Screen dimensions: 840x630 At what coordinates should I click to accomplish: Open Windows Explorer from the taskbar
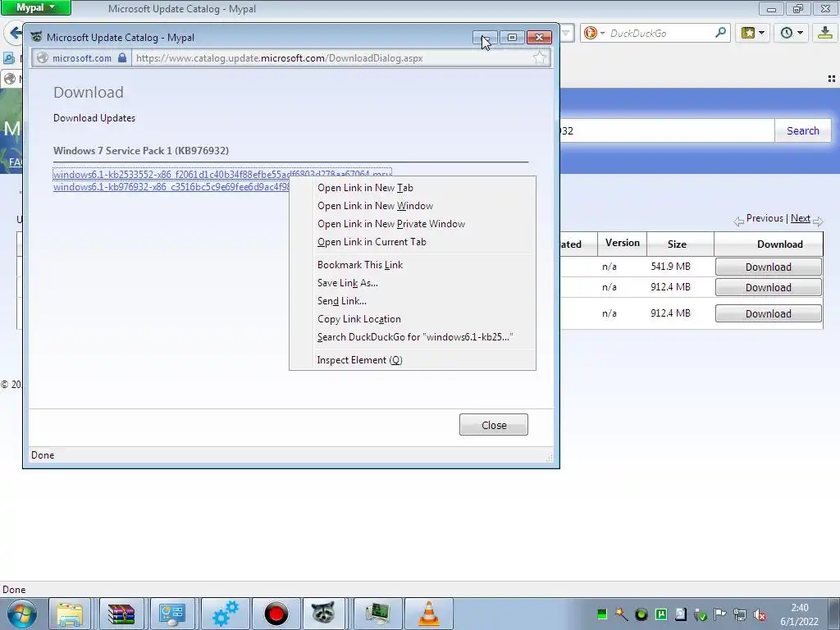pyautogui.click(x=70, y=614)
